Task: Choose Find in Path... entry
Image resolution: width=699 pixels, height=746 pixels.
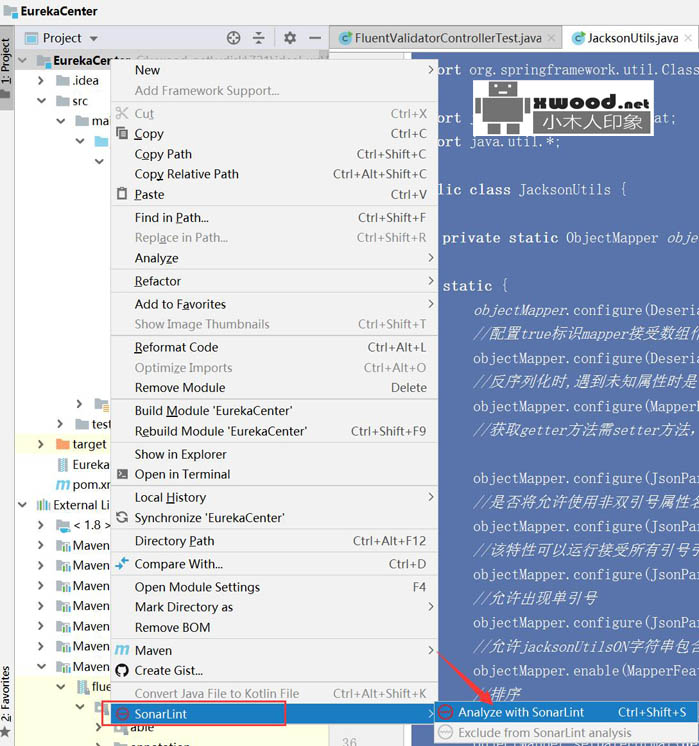Action: 274,217
